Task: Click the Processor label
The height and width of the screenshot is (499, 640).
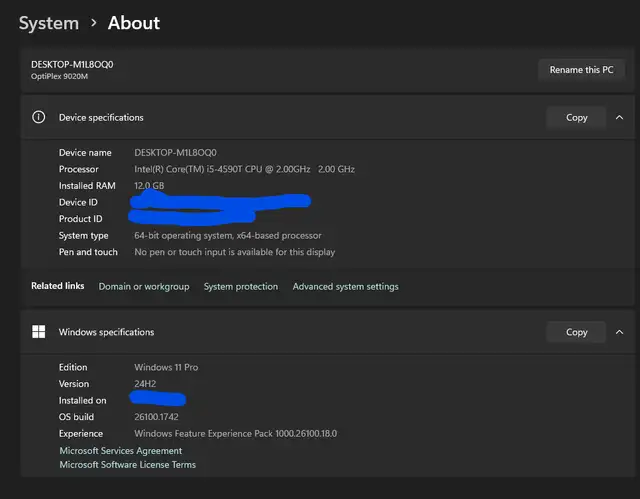Action: [79, 169]
